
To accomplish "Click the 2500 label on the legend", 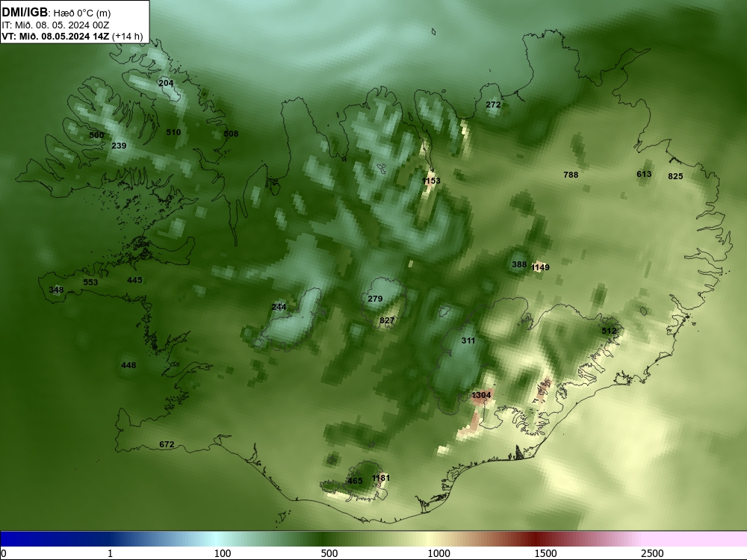I will (x=652, y=553).
